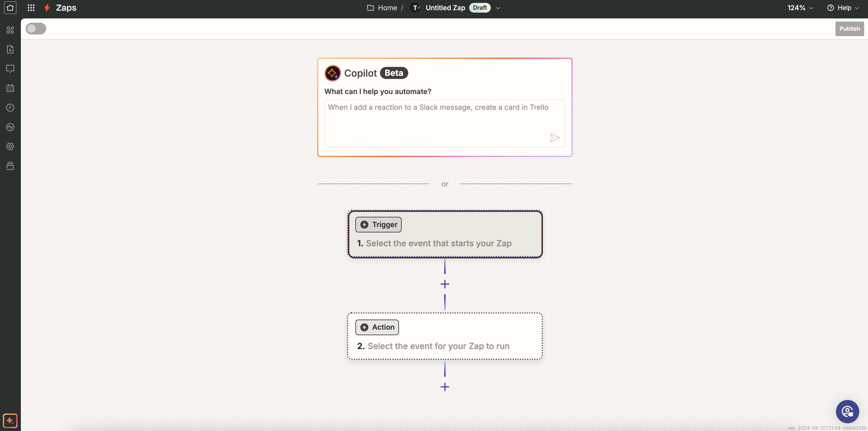Toggle the Zap on/off switch
This screenshot has height=431, width=868.
coord(36,29)
